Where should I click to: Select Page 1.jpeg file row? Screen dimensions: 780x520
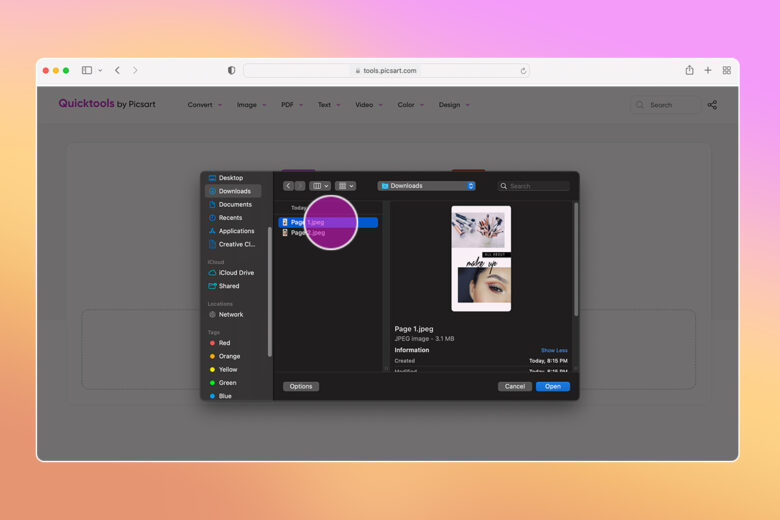328,222
